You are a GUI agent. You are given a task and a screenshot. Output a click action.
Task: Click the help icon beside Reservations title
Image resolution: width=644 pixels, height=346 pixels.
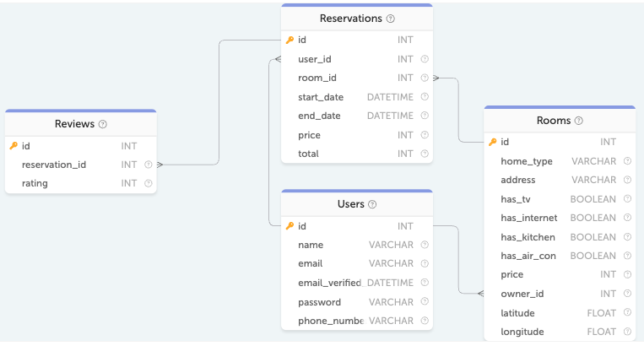[391, 19]
